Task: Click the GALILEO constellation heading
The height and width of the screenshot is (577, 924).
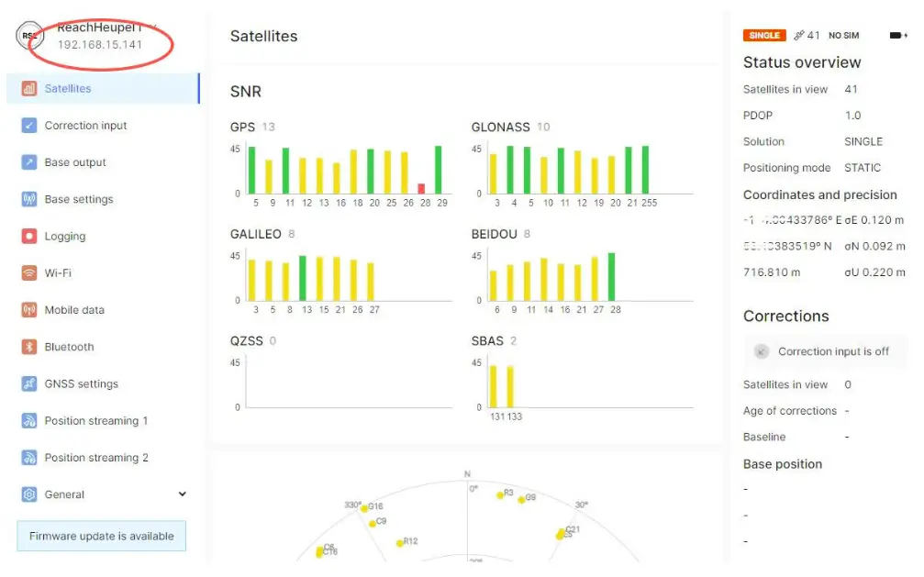Action: (x=255, y=235)
